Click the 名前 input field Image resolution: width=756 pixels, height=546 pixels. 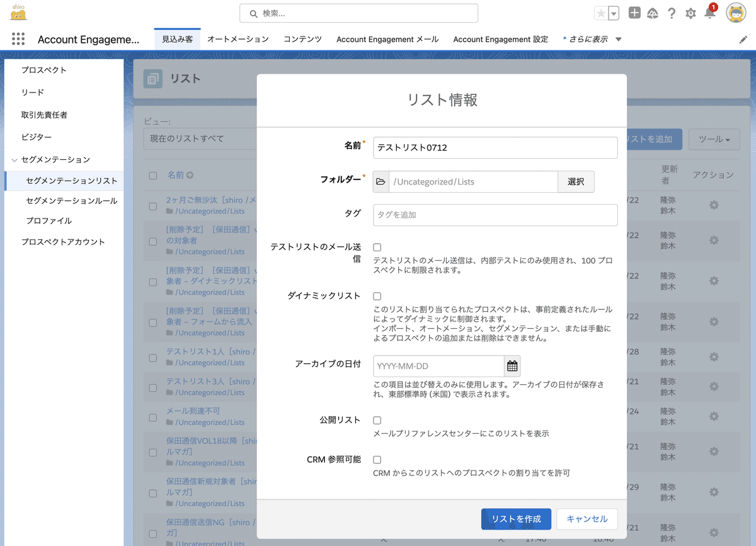[x=495, y=148]
